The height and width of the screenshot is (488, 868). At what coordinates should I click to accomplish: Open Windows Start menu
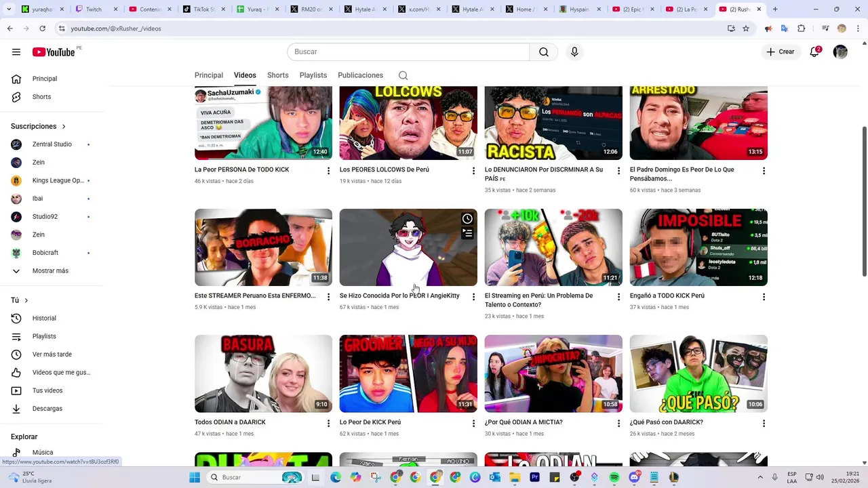pyautogui.click(x=195, y=477)
